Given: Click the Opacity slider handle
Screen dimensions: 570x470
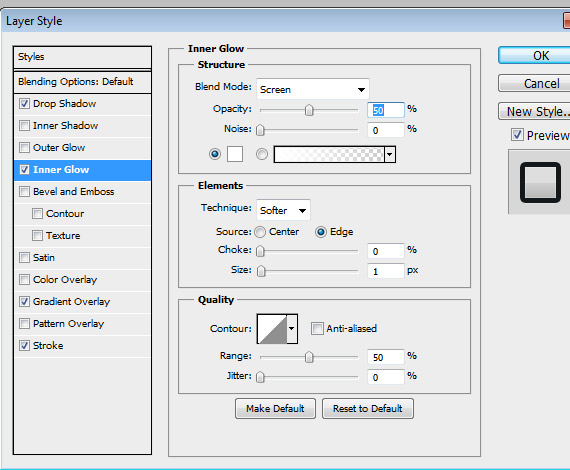Looking at the screenshot, I should coord(309,110).
